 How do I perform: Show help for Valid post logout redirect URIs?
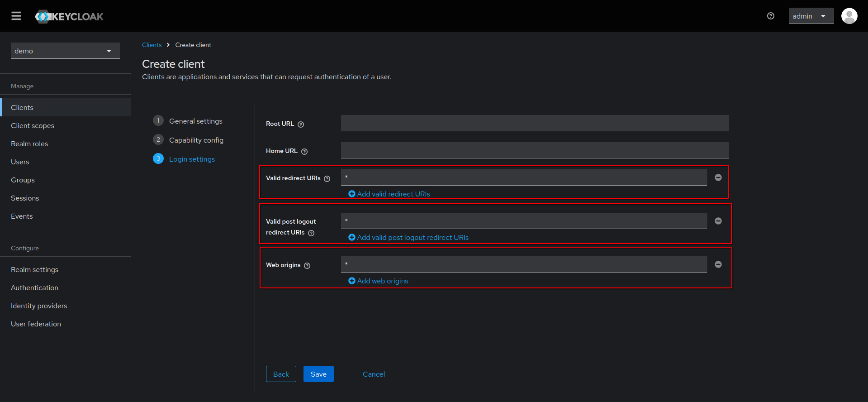click(x=311, y=233)
